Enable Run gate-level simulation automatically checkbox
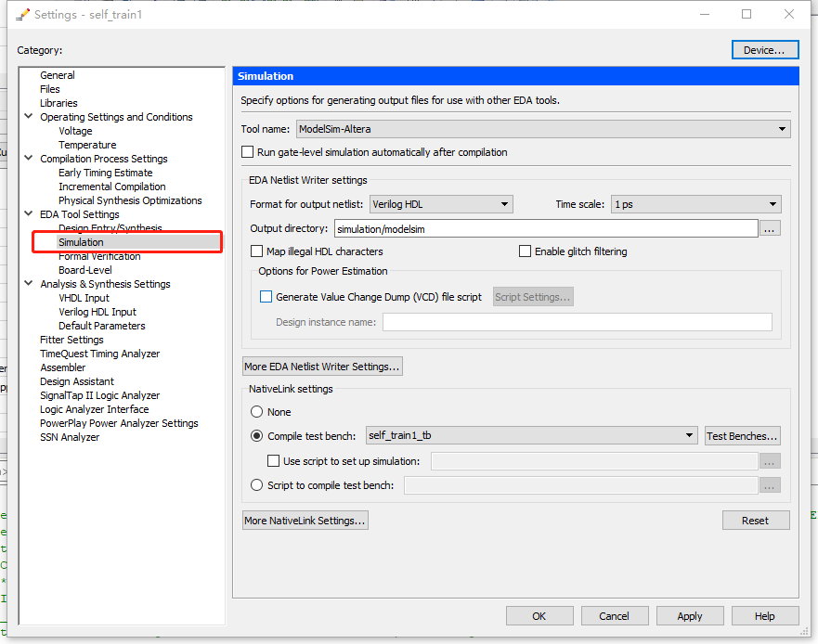 click(248, 152)
